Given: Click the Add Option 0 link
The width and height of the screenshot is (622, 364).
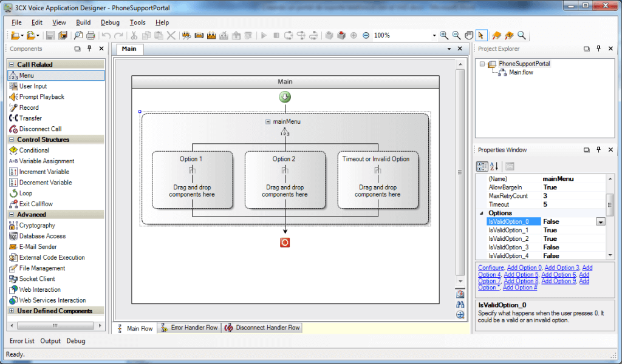Looking at the screenshot, I should click(x=524, y=268).
